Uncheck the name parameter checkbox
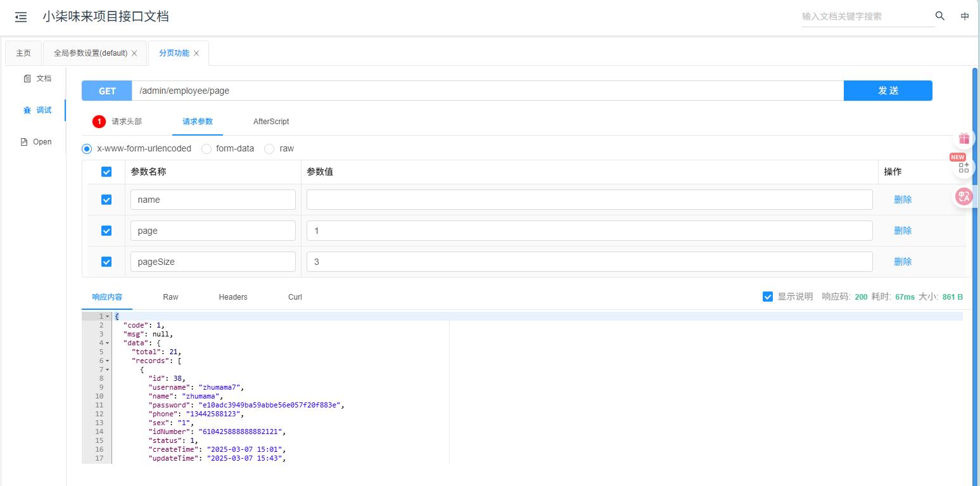The height and width of the screenshot is (486, 980). coord(106,200)
